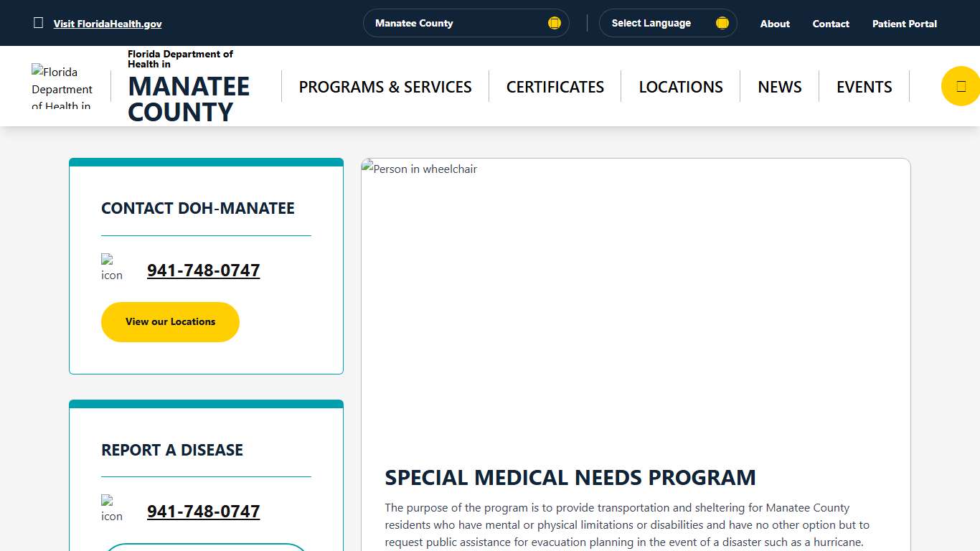Click the View our Locations button
Image resolution: width=980 pixels, height=551 pixels.
click(170, 321)
